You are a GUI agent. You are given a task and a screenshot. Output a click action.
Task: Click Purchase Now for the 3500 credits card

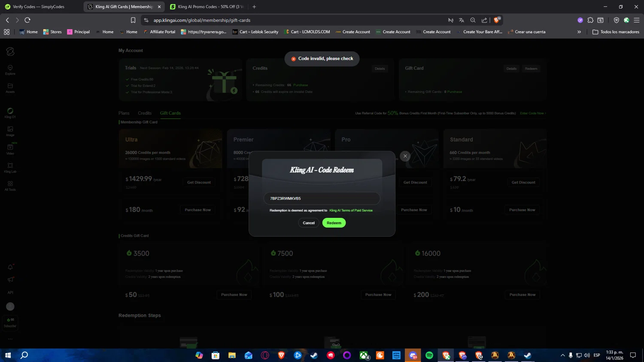pyautogui.click(x=234, y=295)
